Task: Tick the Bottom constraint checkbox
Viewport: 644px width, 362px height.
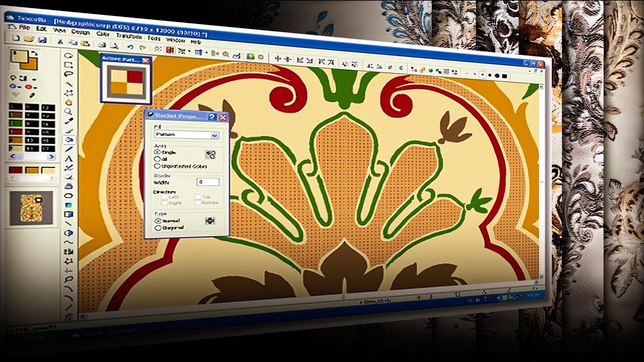Action: pos(198,203)
